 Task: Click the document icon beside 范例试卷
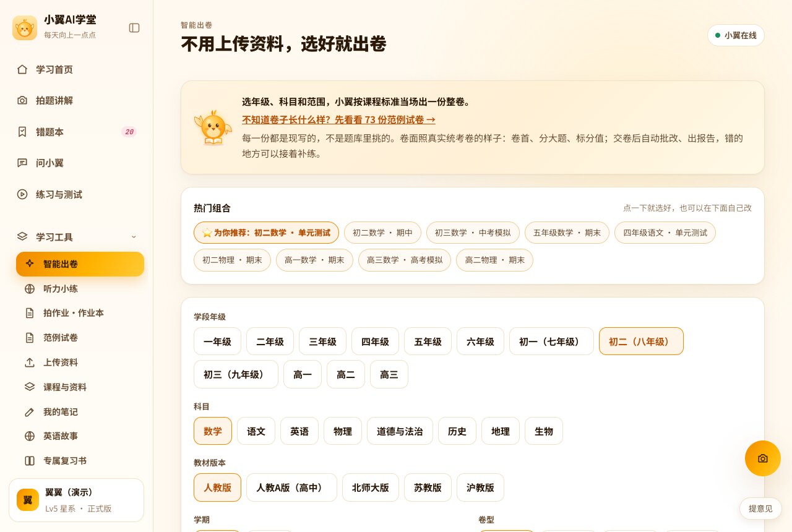(30, 338)
